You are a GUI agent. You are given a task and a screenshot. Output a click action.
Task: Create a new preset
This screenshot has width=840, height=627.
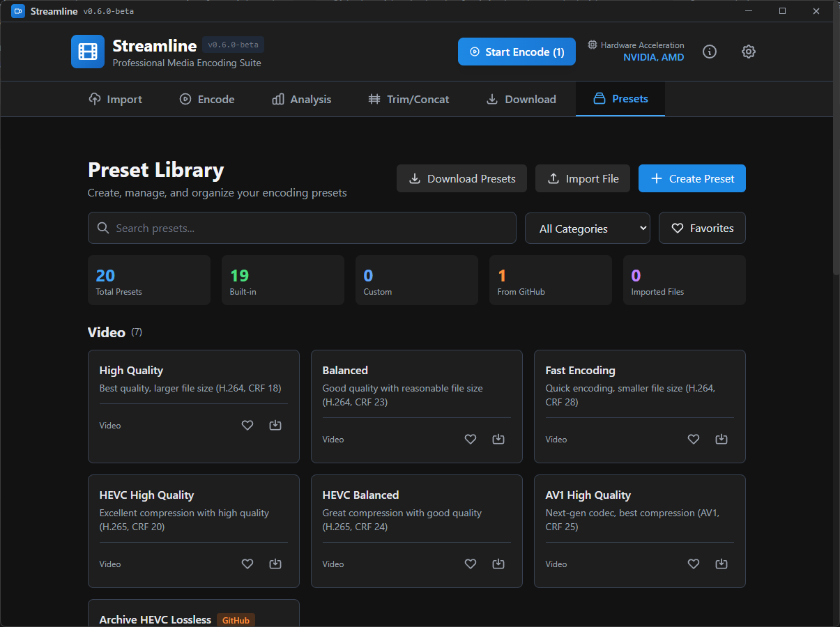(692, 178)
